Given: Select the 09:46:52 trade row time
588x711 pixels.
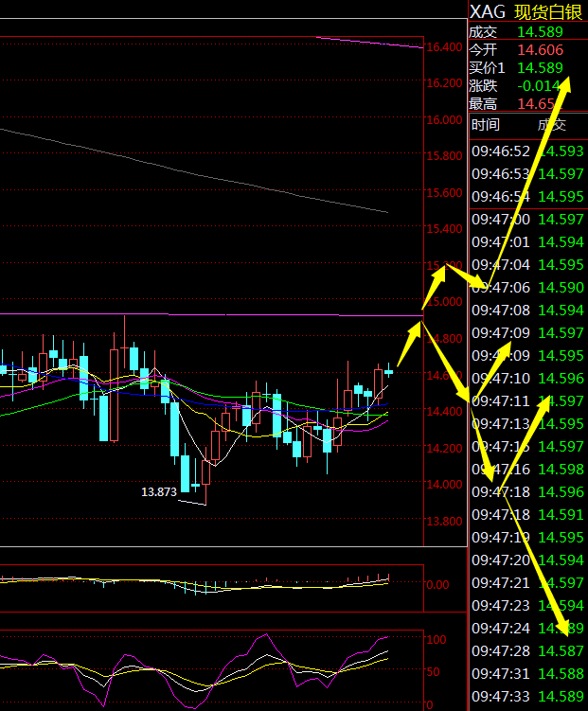Looking at the screenshot, I should click(501, 151).
